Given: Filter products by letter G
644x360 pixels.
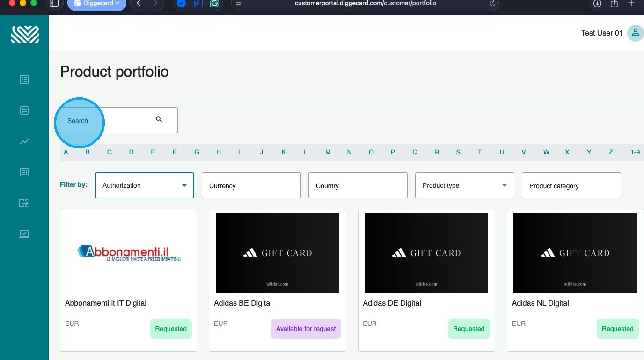Looking at the screenshot, I should [x=197, y=152].
